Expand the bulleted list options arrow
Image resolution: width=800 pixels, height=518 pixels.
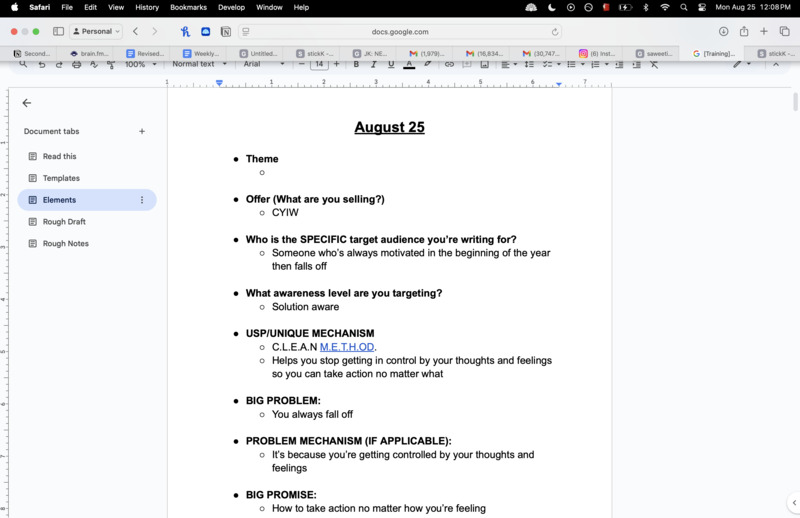click(x=583, y=64)
